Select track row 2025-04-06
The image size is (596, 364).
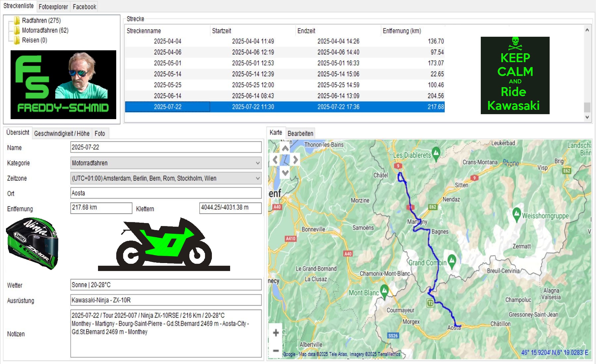285,52
